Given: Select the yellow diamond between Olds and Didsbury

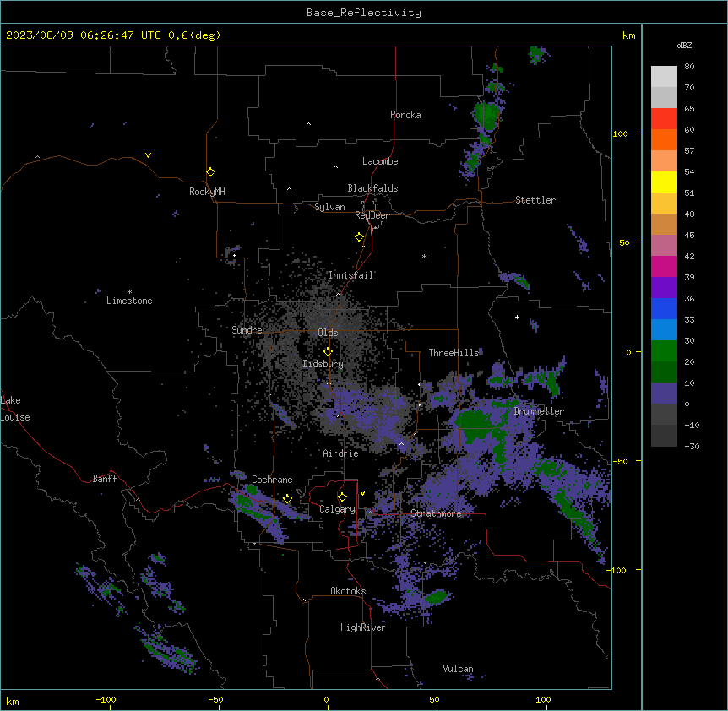Looking at the screenshot, I should [328, 352].
